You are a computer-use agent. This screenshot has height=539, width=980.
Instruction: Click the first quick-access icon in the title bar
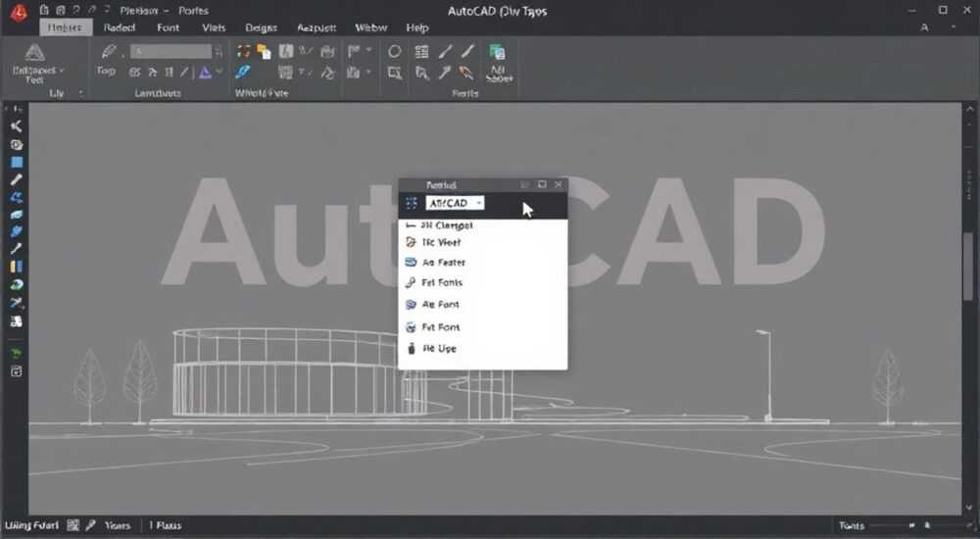[x=44, y=10]
